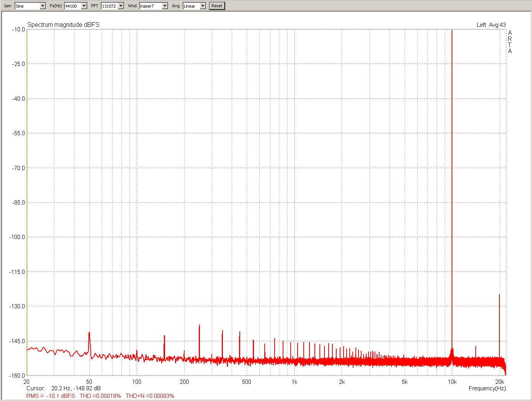Click the 'Frequency(Hz)' axis label

[x=487, y=388]
